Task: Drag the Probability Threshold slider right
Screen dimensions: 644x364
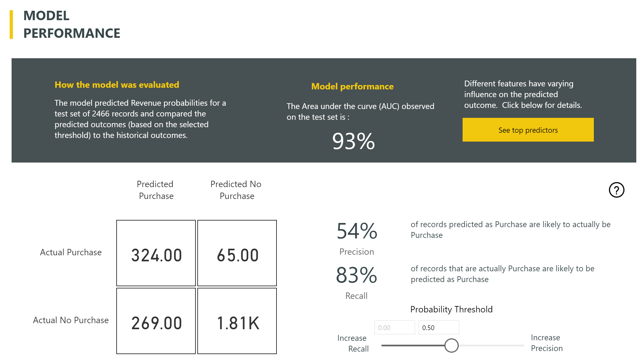Action: (x=451, y=342)
